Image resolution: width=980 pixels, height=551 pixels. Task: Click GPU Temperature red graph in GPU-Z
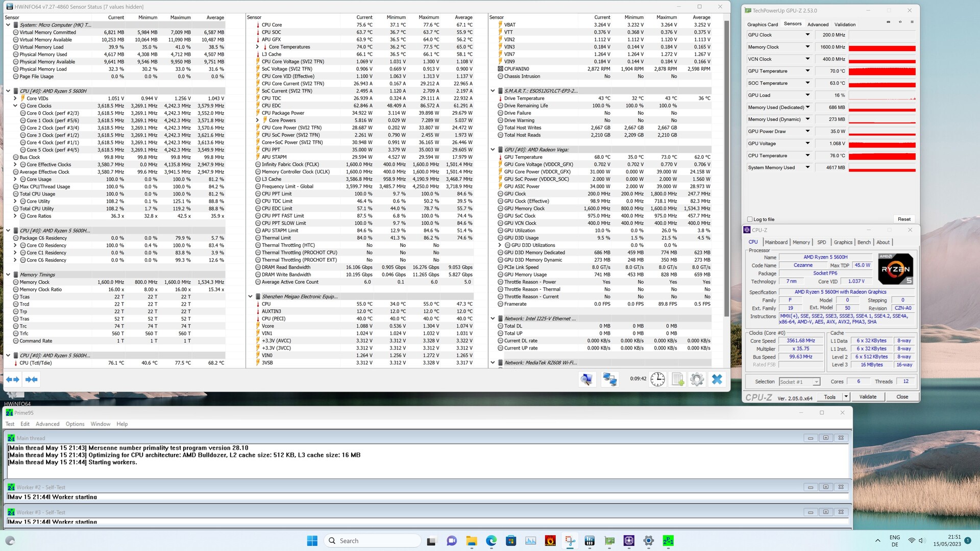coord(882,71)
